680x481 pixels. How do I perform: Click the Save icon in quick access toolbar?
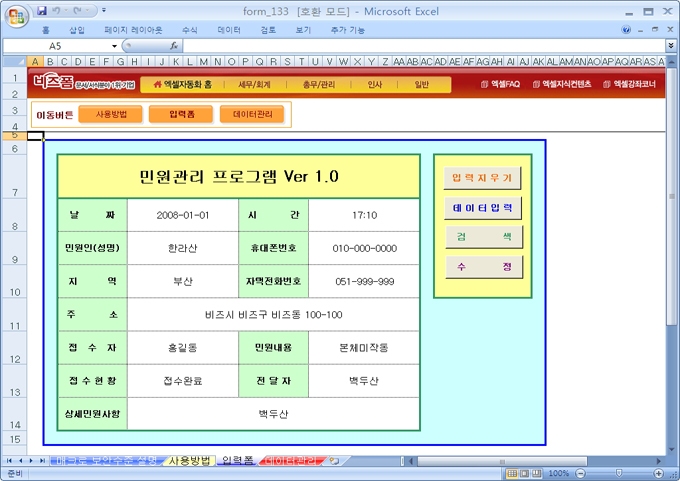tap(41, 10)
